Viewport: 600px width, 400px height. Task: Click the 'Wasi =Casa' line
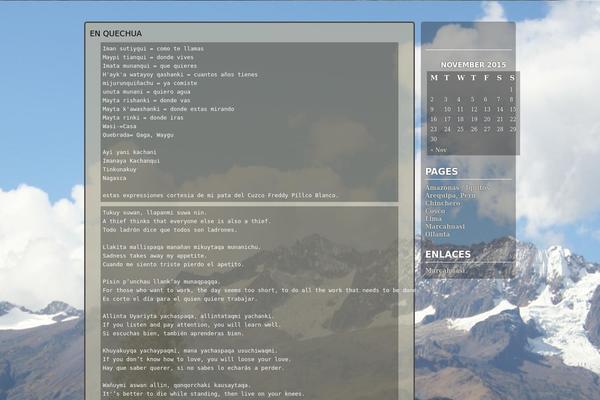(x=119, y=126)
